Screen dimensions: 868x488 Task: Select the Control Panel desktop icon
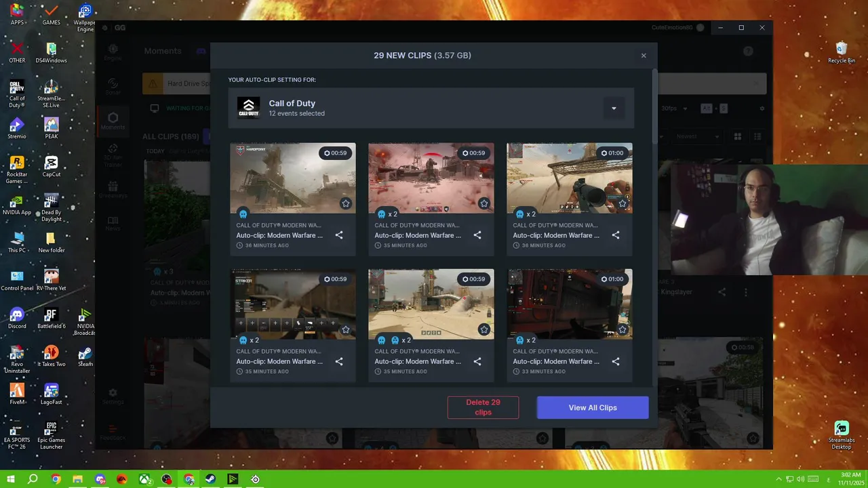[17, 280]
